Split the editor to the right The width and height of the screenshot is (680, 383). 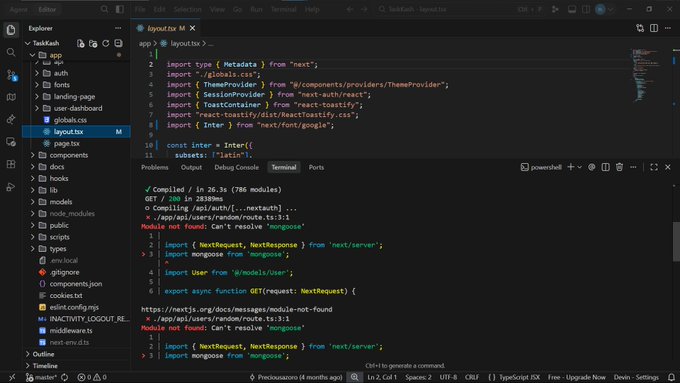point(654,28)
